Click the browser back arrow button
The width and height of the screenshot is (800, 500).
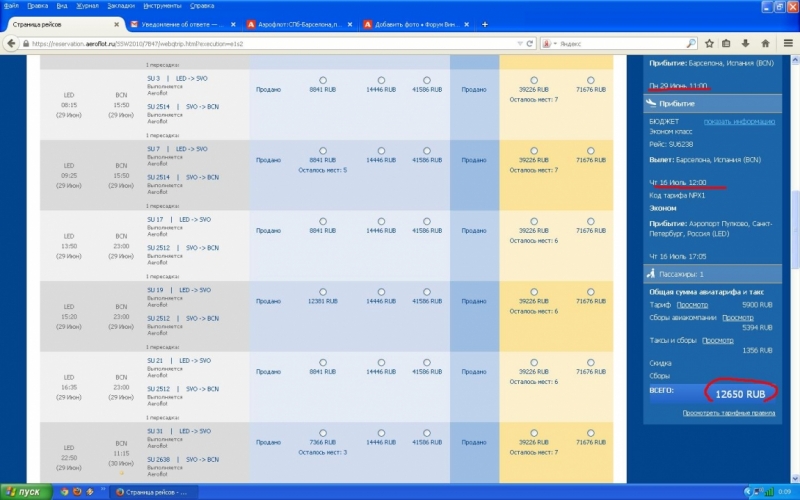[12, 43]
